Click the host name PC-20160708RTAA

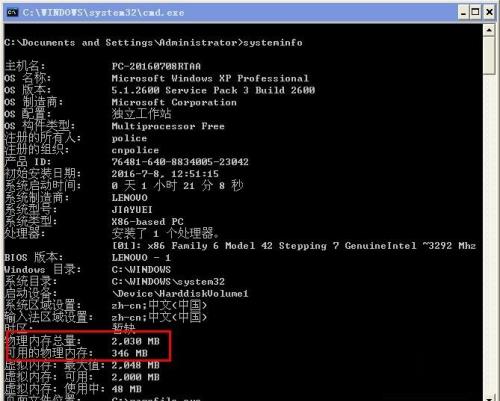coord(156,66)
